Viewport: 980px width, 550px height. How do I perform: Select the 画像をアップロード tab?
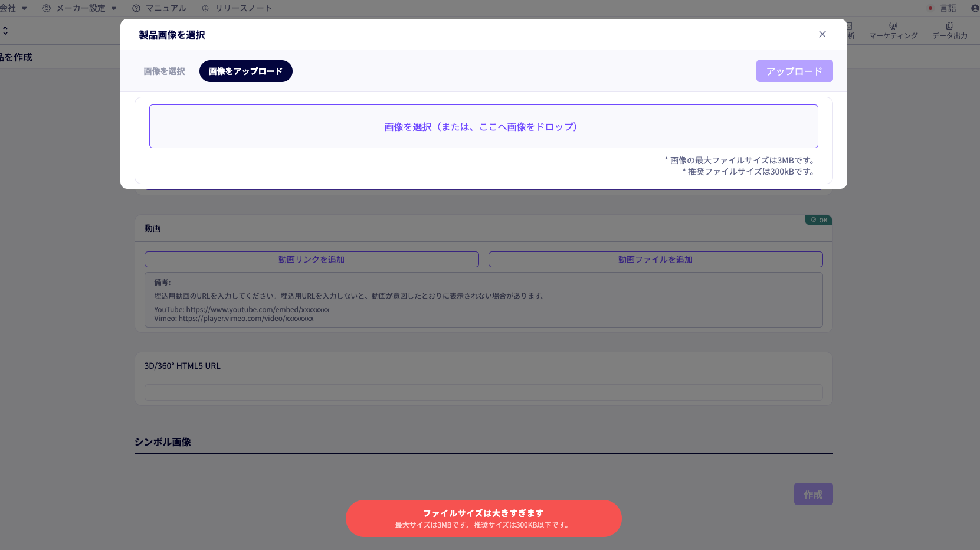246,71
